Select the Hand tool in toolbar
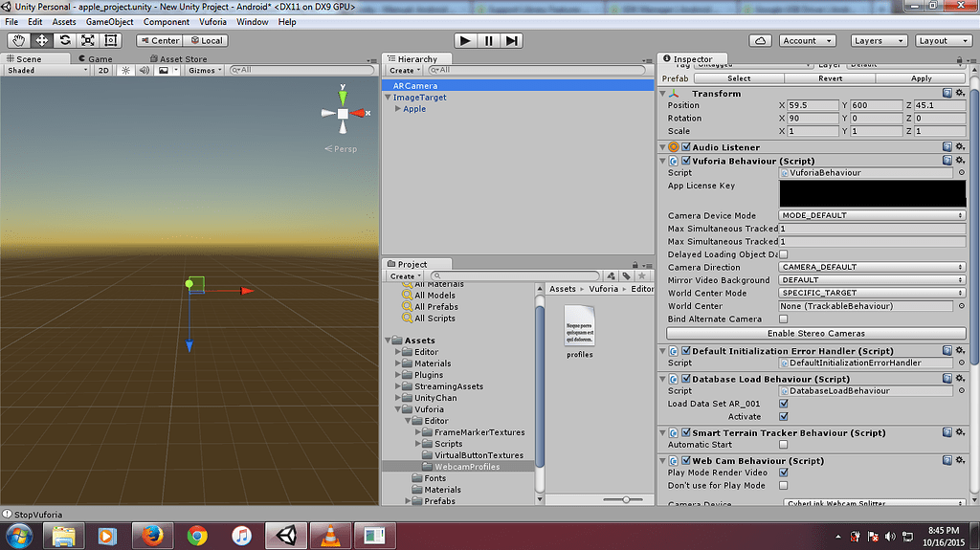This screenshot has height=550, width=980. (19, 40)
